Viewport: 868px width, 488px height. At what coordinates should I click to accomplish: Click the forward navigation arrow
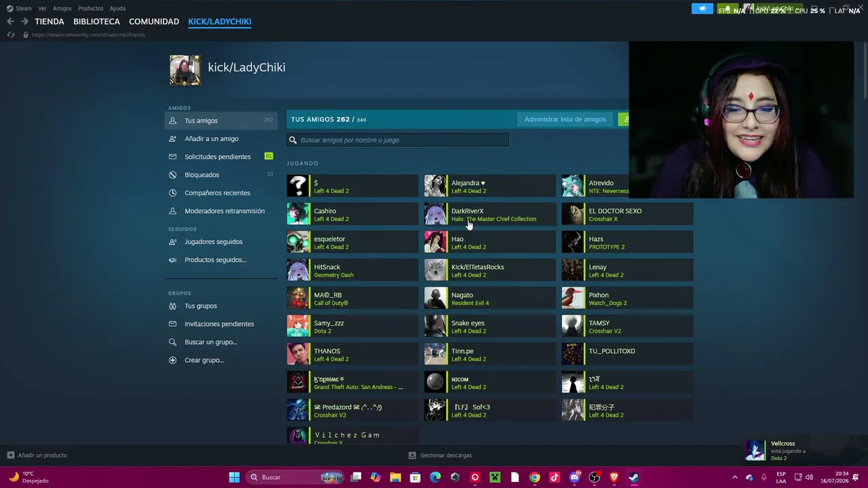pos(24,22)
